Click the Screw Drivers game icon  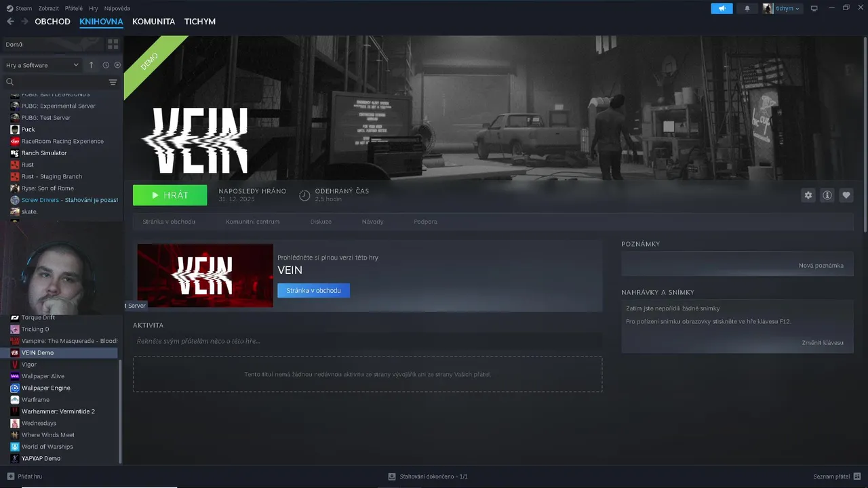pyautogui.click(x=15, y=200)
